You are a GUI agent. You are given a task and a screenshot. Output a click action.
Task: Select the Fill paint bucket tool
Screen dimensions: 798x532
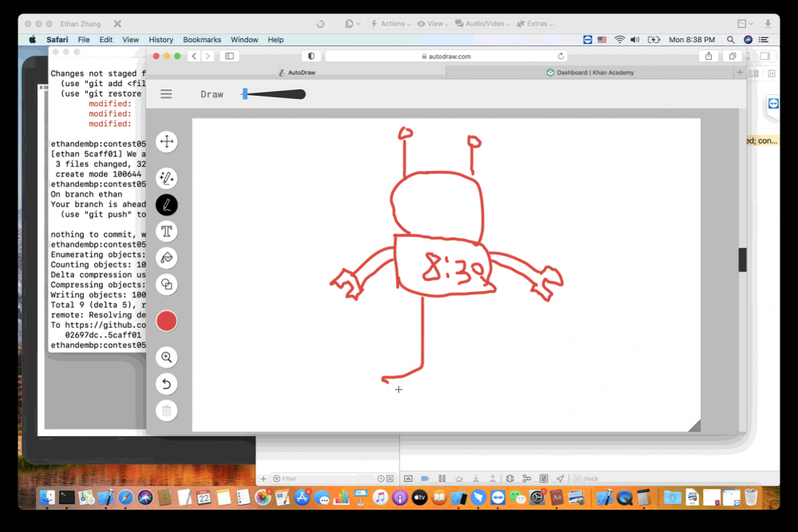pos(166,258)
